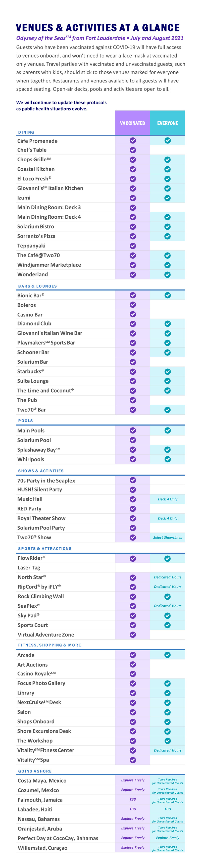Screen dimensions: 201x868
Task: Click the EVERYONE column header
Action: [x=167, y=123]
